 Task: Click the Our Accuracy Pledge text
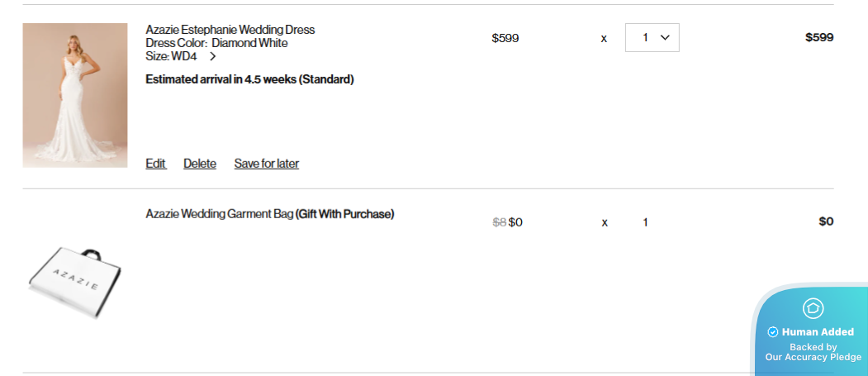tap(813, 357)
